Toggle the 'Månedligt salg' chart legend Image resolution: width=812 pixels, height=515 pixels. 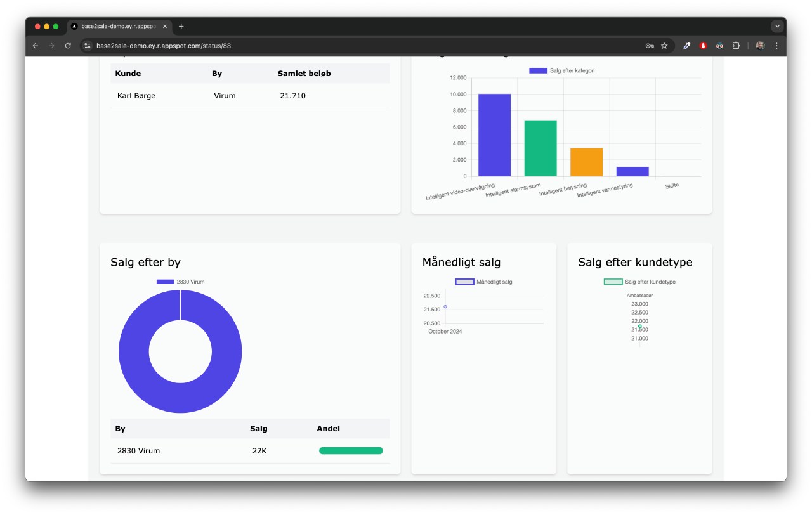pos(483,282)
